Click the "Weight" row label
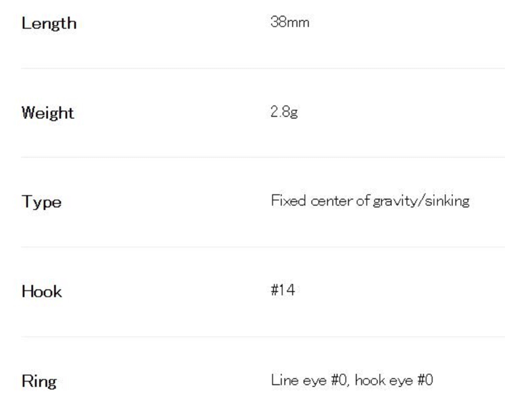The height and width of the screenshot is (420, 505). tap(48, 113)
